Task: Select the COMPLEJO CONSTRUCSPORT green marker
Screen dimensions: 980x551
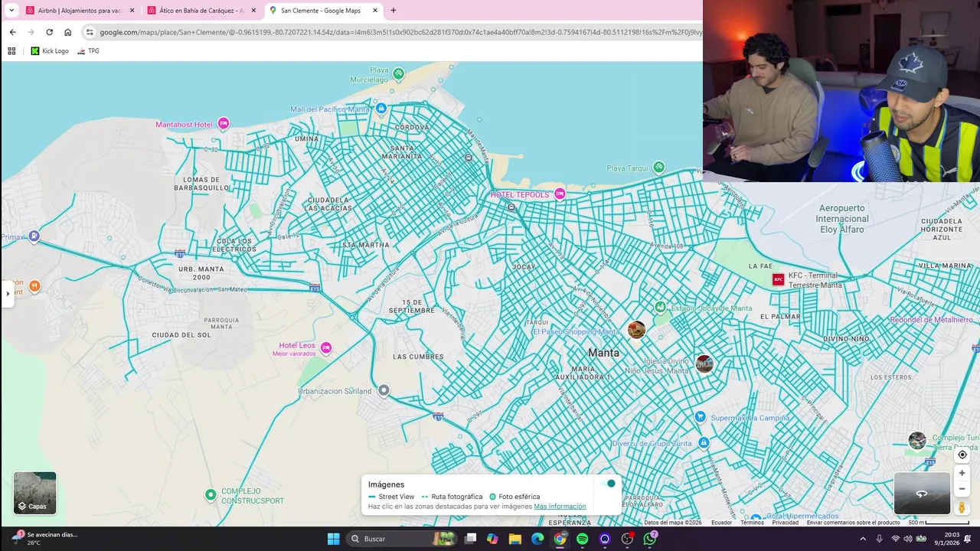Action: 211,495
